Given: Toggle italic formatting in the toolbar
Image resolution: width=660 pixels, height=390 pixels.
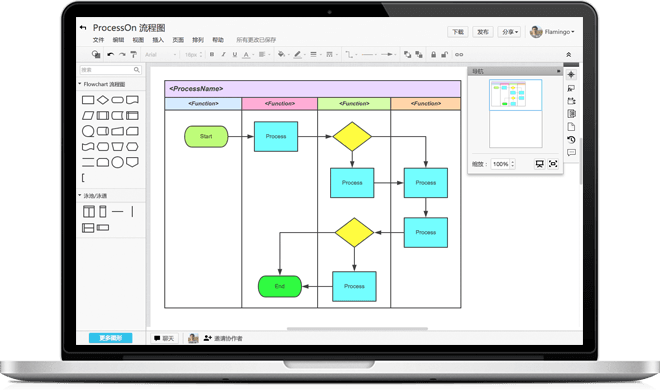Looking at the screenshot, I should click(224, 54).
